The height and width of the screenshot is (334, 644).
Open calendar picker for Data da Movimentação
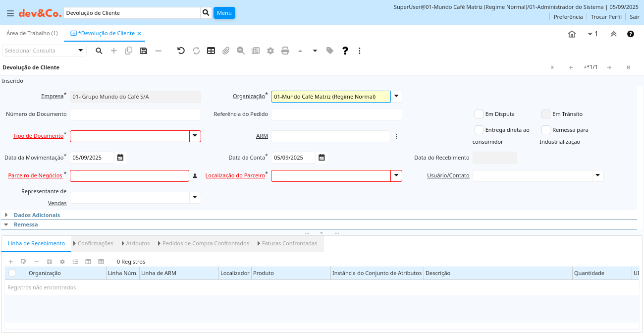click(x=120, y=158)
